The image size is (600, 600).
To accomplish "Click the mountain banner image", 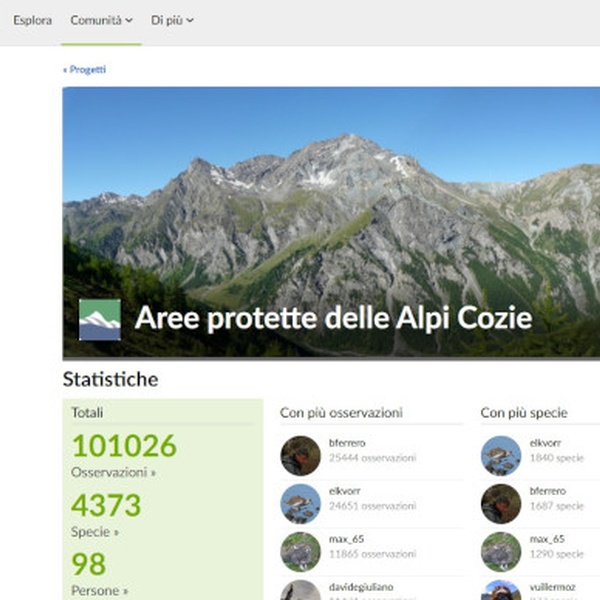I will (x=331, y=222).
